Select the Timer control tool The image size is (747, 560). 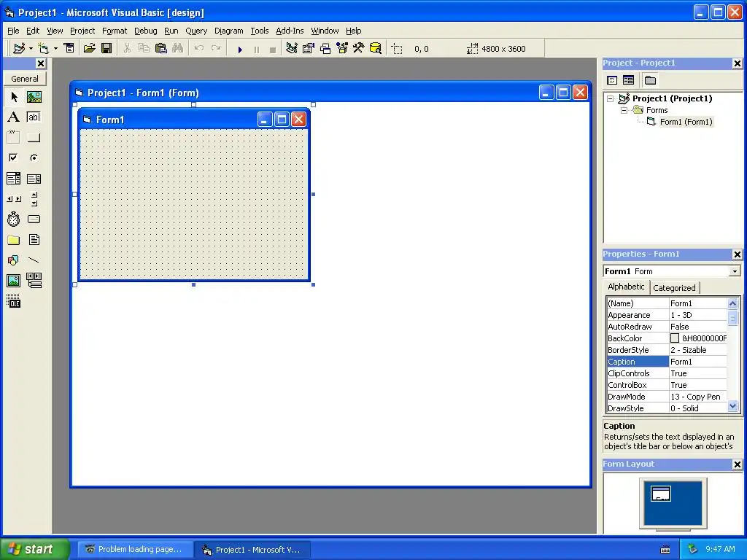[14, 219]
